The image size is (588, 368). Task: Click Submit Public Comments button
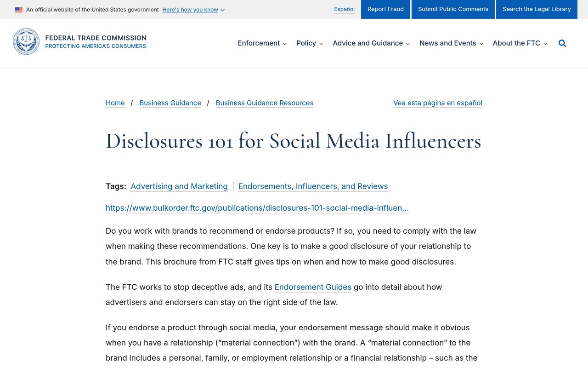453,9
